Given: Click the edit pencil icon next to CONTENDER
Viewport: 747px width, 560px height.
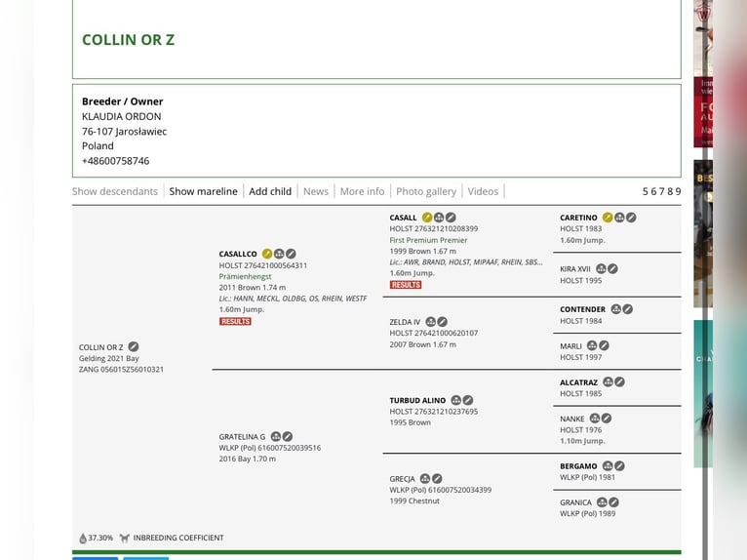Looking at the screenshot, I should [x=627, y=309].
